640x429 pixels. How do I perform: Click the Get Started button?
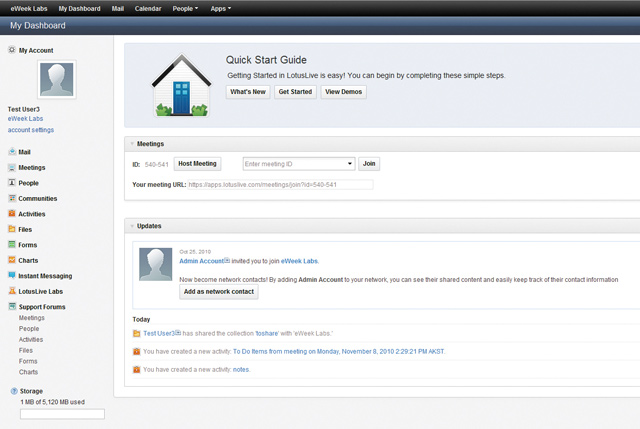click(x=295, y=92)
